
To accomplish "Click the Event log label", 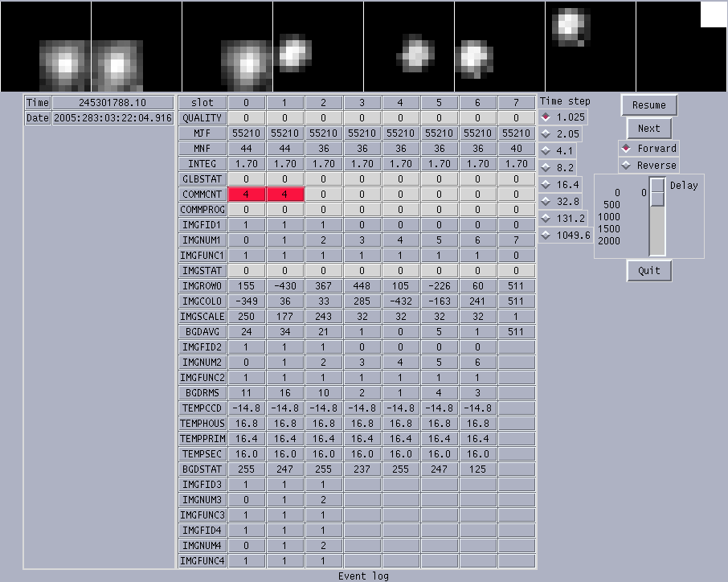I will pyautogui.click(x=363, y=576).
